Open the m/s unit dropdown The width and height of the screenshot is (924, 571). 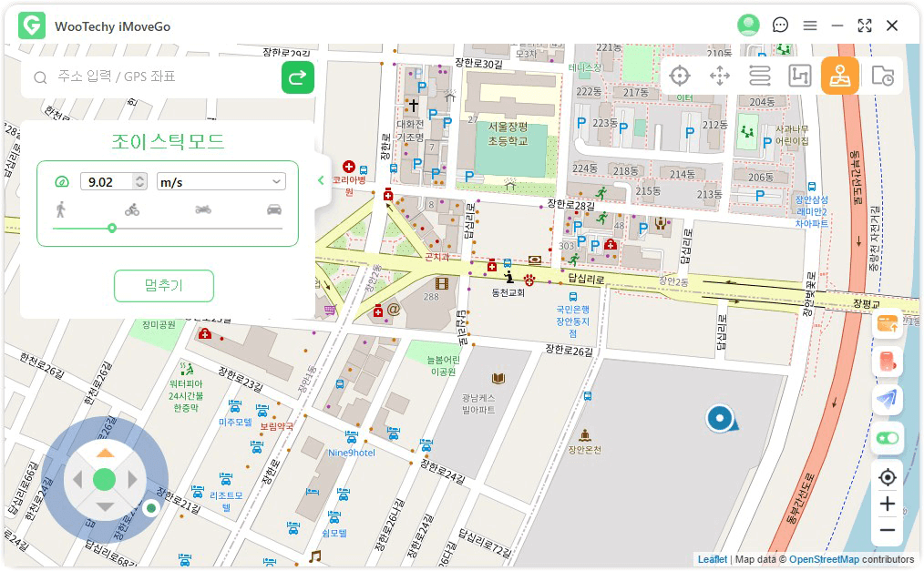(x=221, y=181)
